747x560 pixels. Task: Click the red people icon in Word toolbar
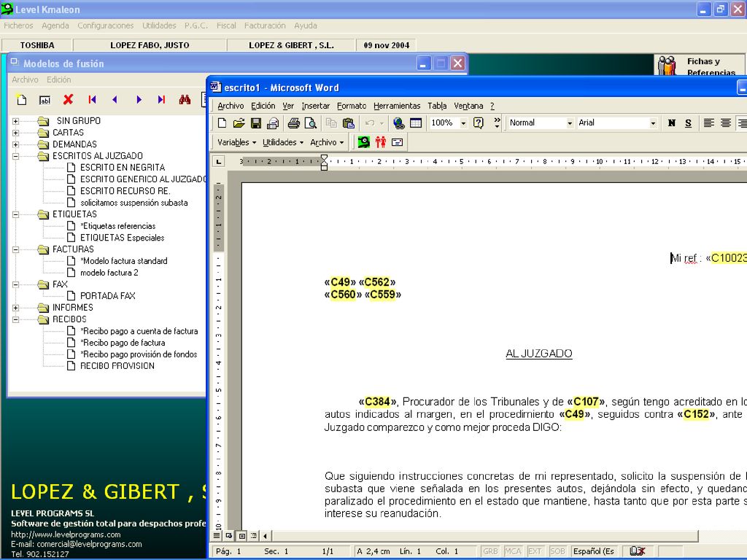click(x=380, y=142)
